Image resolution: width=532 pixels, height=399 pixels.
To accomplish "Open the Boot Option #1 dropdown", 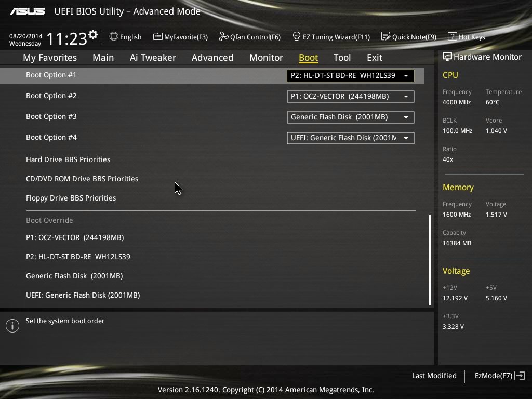I will [x=351, y=76].
